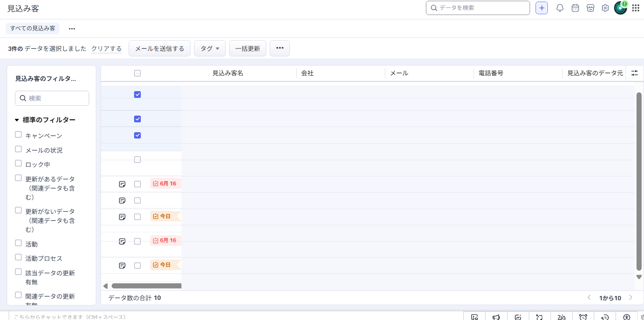644x320 pixels.
Task: Focus the filter 検索 input field
Action: click(52, 98)
